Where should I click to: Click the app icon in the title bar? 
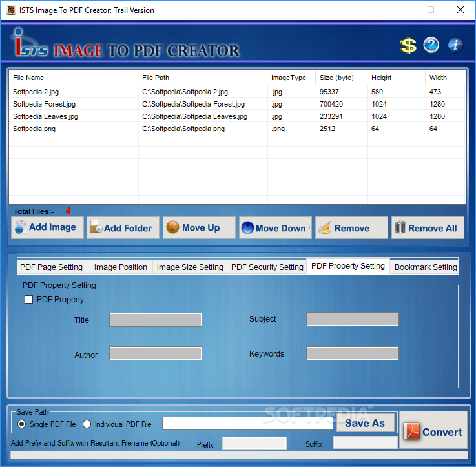tap(11, 10)
